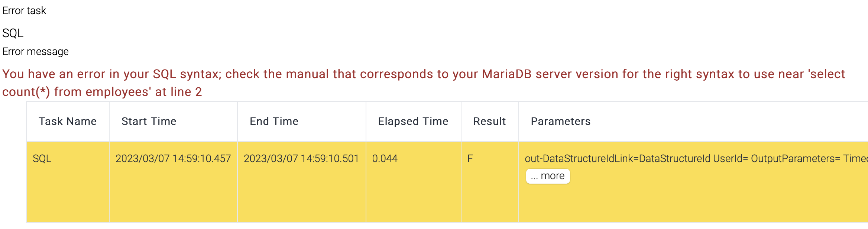Sort by the Start Time column header
Image resolution: width=868 pixels, height=229 pixels.
149,122
